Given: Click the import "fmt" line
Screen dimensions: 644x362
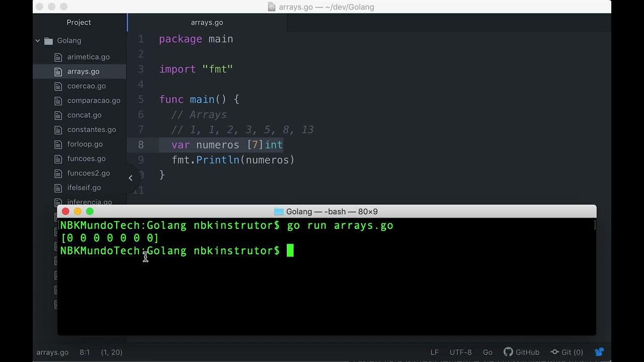Looking at the screenshot, I should pos(196,69).
